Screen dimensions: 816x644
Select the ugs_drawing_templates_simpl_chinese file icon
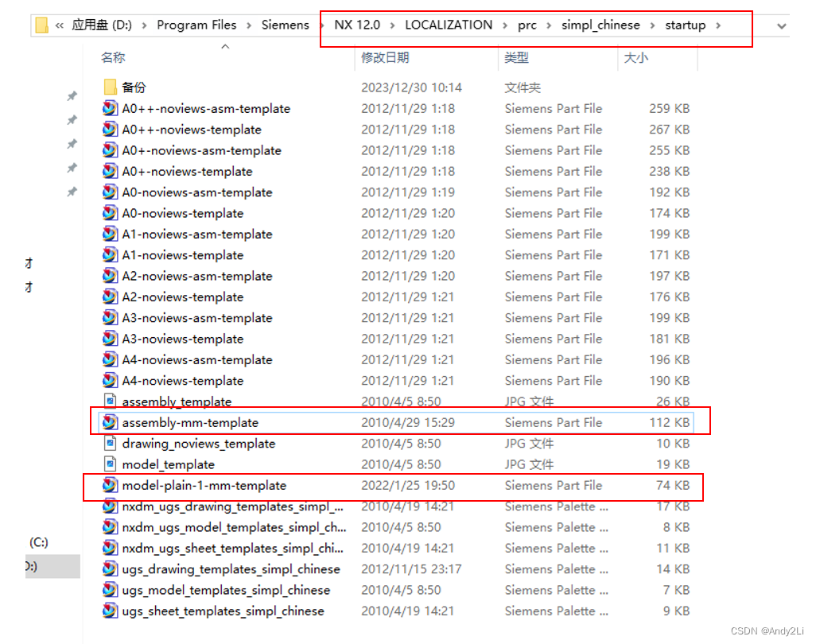click(x=110, y=568)
